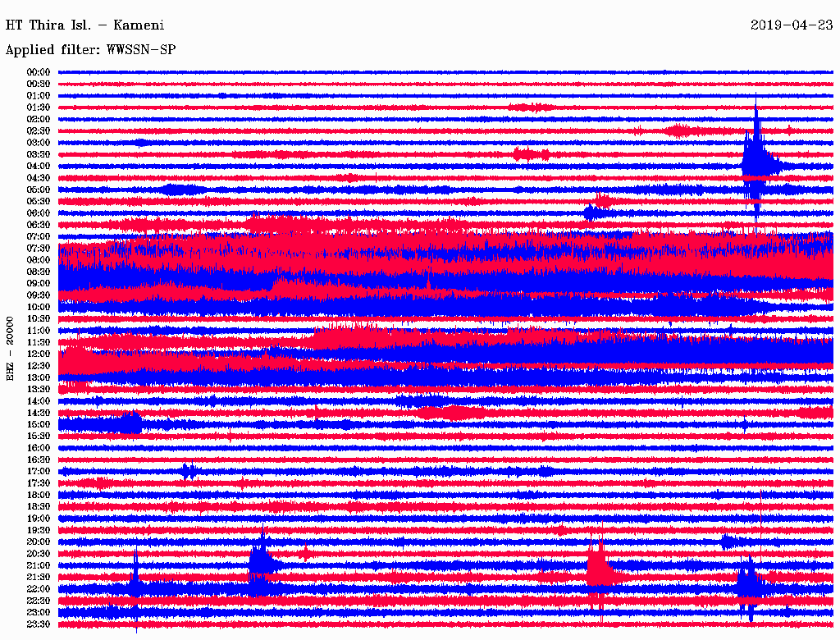This screenshot has height=640, width=840.
Task: Select the 09:30 time label
Action: coord(39,295)
